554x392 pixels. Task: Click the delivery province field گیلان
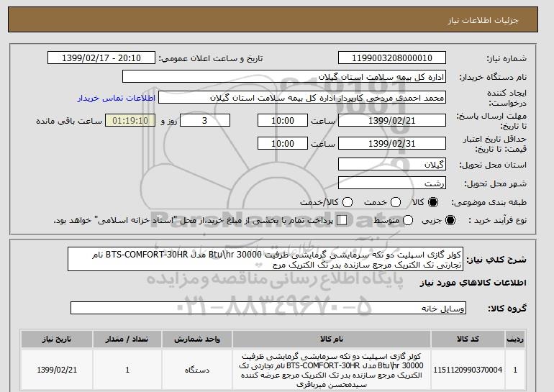pyautogui.click(x=392, y=165)
